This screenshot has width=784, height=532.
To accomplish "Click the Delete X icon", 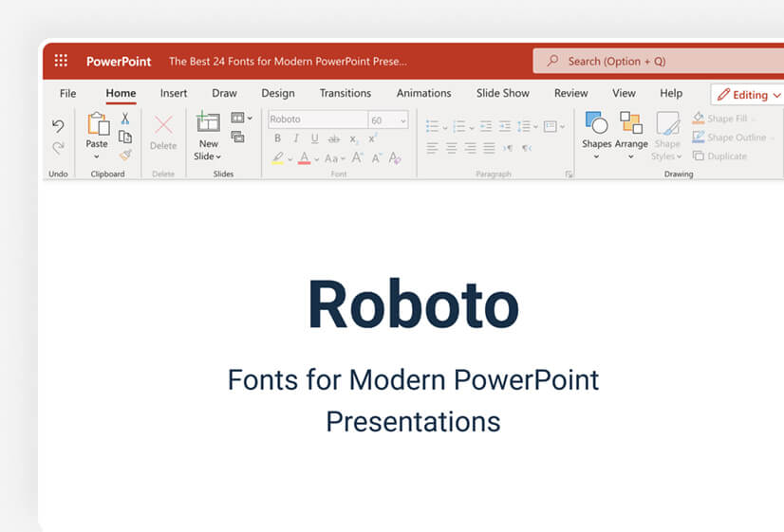I will pyautogui.click(x=163, y=125).
